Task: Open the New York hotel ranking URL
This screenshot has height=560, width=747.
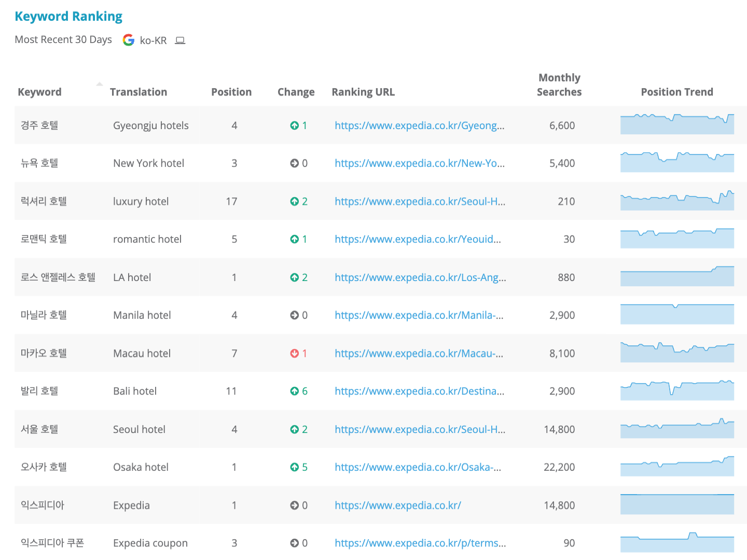Action: pos(420,163)
